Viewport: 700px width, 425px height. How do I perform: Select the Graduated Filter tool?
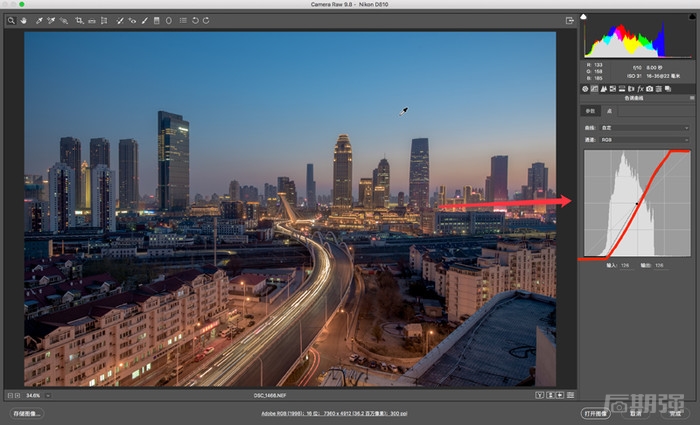click(157, 21)
